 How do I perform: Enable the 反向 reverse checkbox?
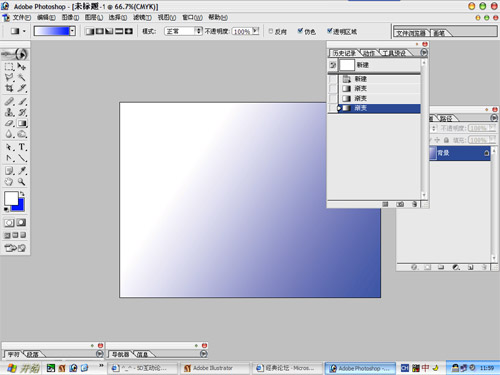coord(271,31)
